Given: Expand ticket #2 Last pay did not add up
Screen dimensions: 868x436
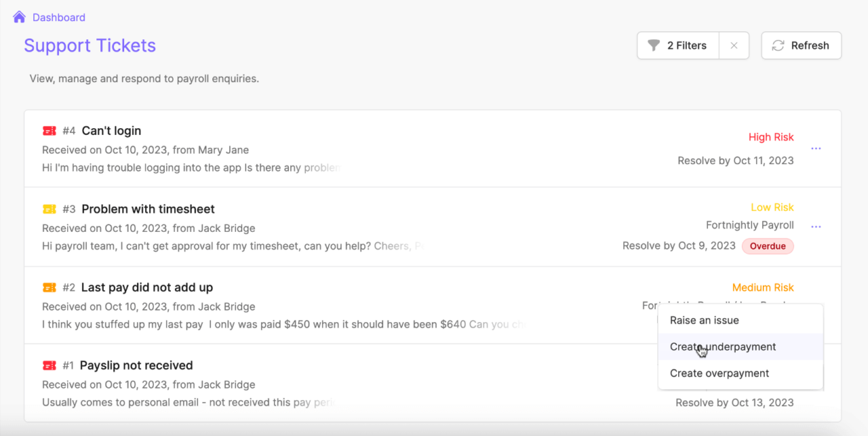Looking at the screenshot, I should [146, 287].
